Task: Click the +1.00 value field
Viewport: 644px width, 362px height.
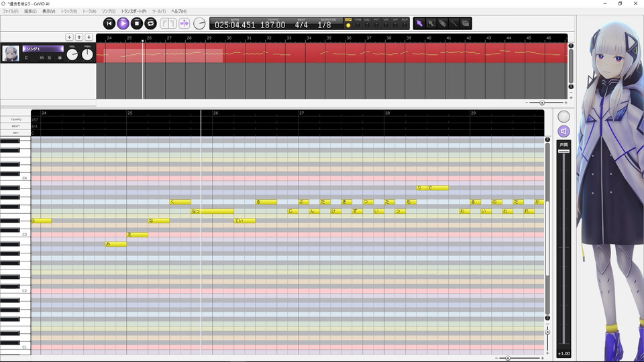Action: pos(563,353)
